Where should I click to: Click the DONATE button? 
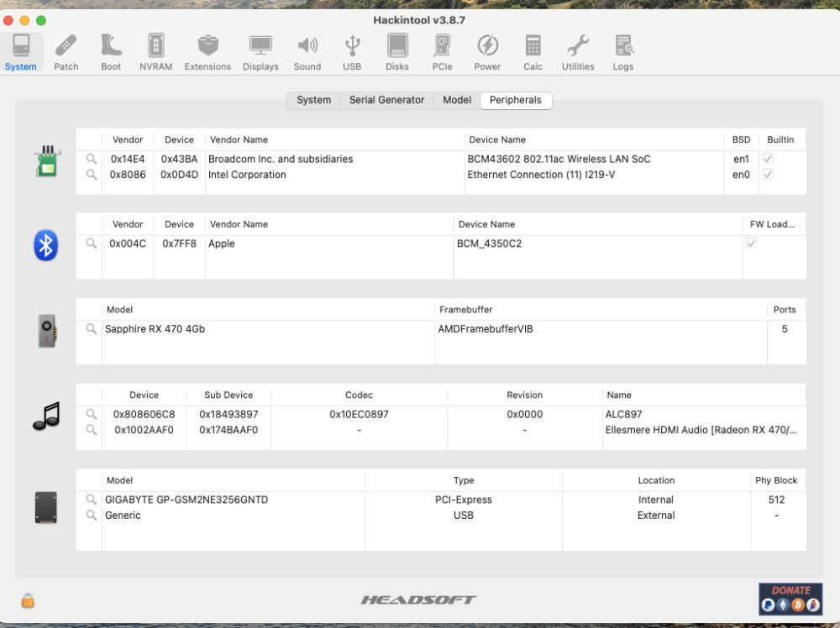pyautogui.click(x=790, y=599)
